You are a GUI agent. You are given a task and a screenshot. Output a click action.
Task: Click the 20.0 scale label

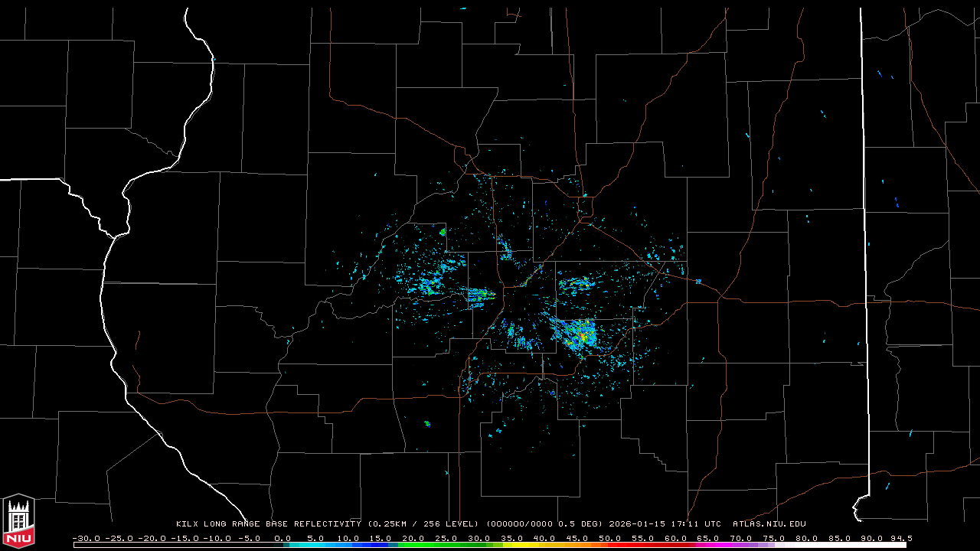(x=413, y=538)
